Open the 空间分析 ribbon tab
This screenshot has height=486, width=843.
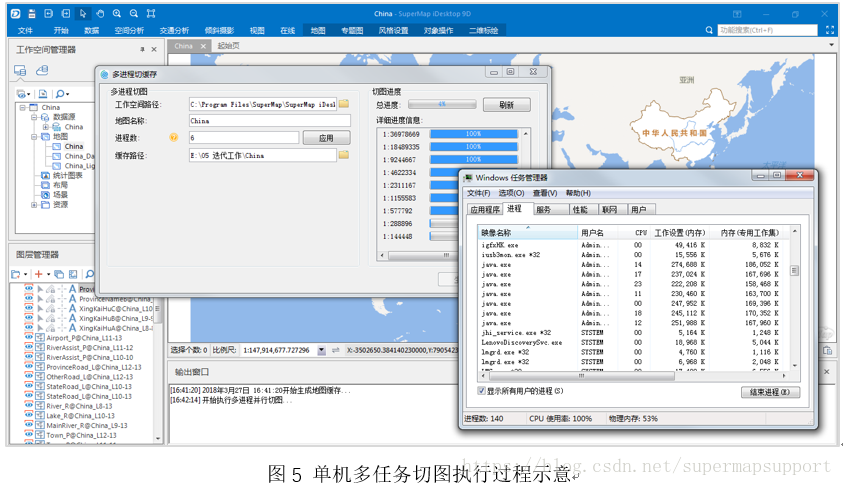(129, 31)
